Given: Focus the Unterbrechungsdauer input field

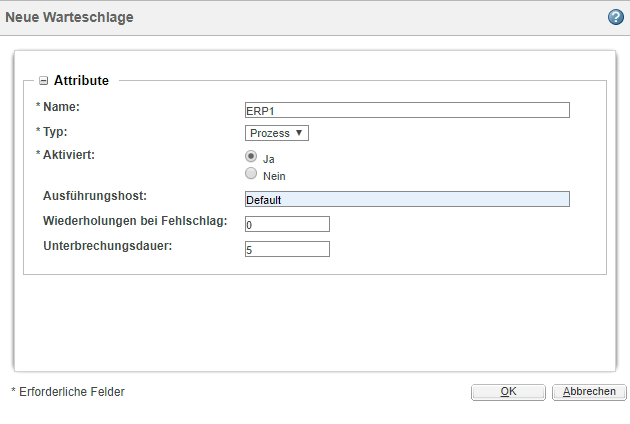Looking at the screenshot, I should pyautogui.click(x=286, y=248).
